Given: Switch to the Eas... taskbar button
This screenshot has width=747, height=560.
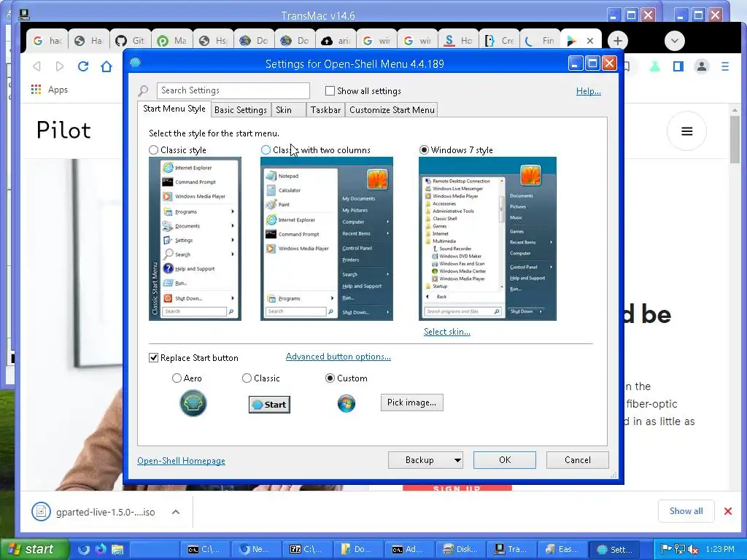Looking at the screenshot, I should pyautogui.click(x=562, y=549).
